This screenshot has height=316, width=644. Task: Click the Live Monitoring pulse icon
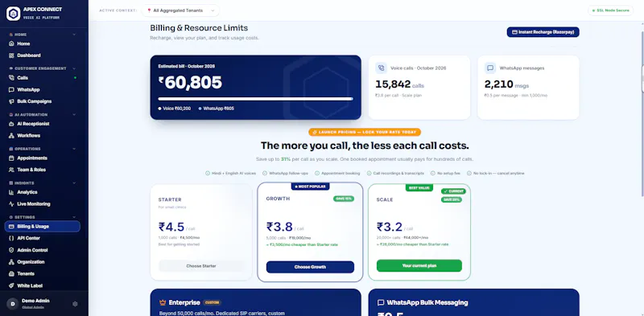point(11,204)
